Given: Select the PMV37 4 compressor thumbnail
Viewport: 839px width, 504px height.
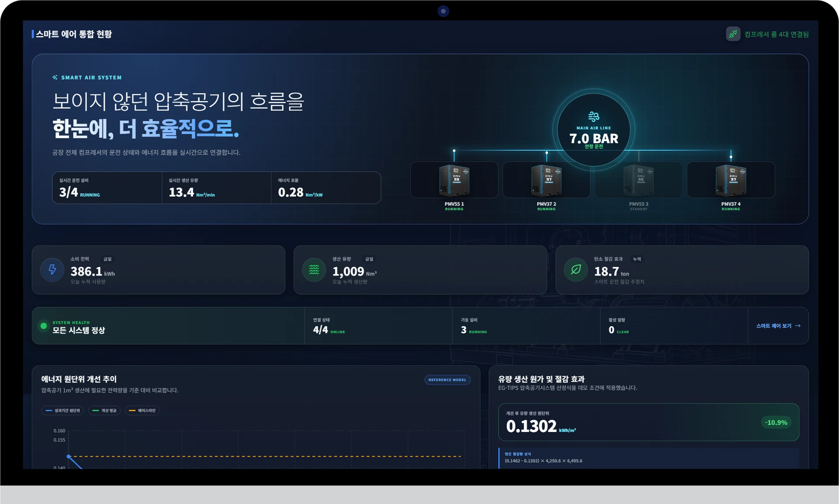Looking at the screenshot, I should pyautogui.click(x=731, y=180).
